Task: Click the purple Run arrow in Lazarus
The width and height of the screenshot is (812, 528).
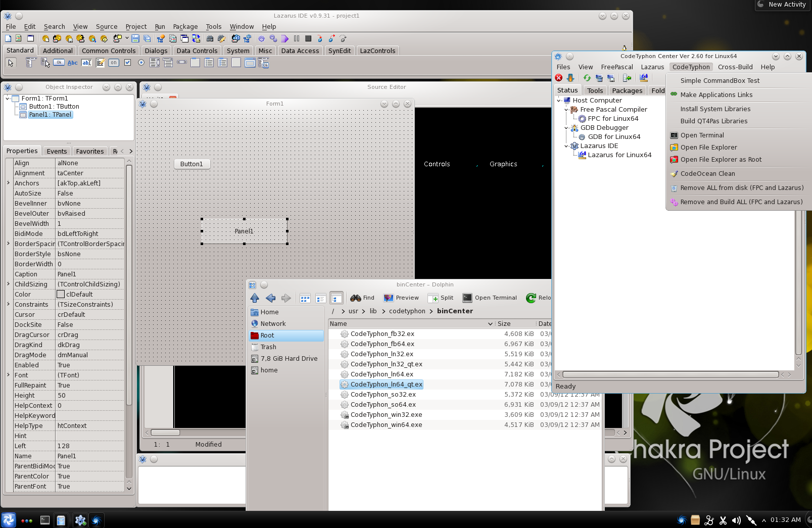Action: click(x=285, y=38)
